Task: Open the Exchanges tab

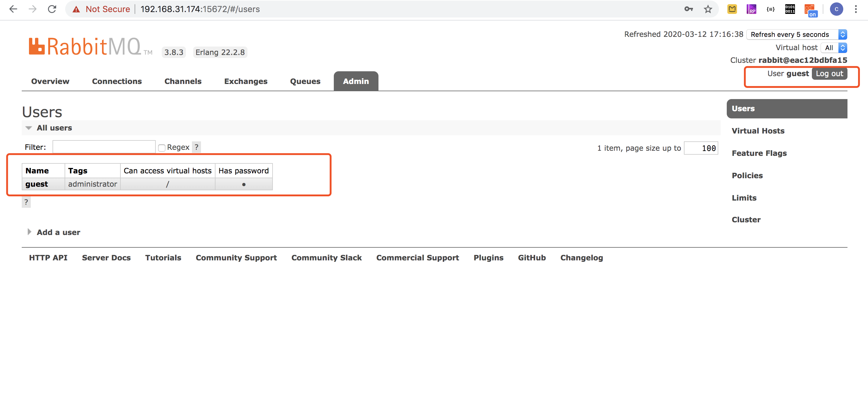Action: pyautogui.click(x=246, y=81)
